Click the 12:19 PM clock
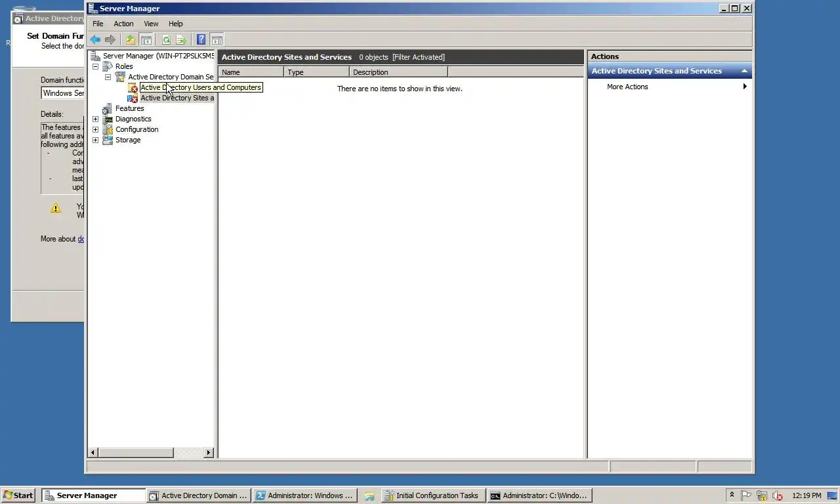This screenshot has height=504, width=840. click(807, 495)
